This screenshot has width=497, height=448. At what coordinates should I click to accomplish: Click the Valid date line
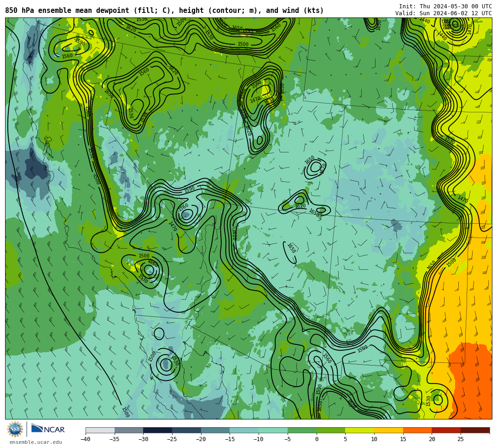click(x=444, y=13)
